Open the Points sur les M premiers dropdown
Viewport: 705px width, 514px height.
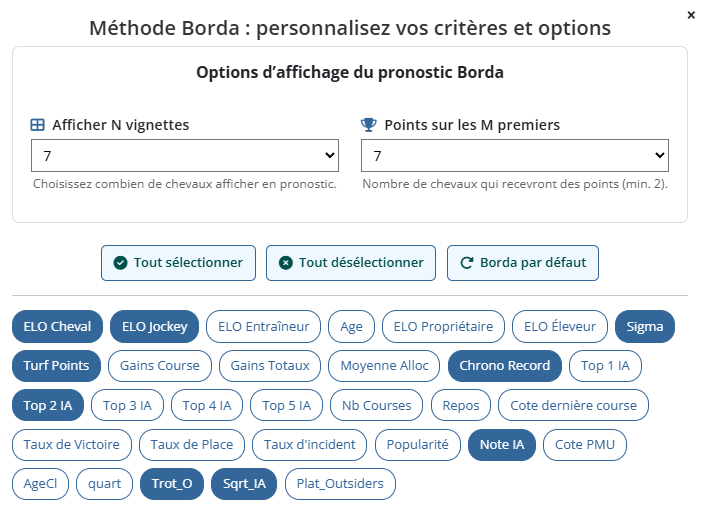coord(515,156)
